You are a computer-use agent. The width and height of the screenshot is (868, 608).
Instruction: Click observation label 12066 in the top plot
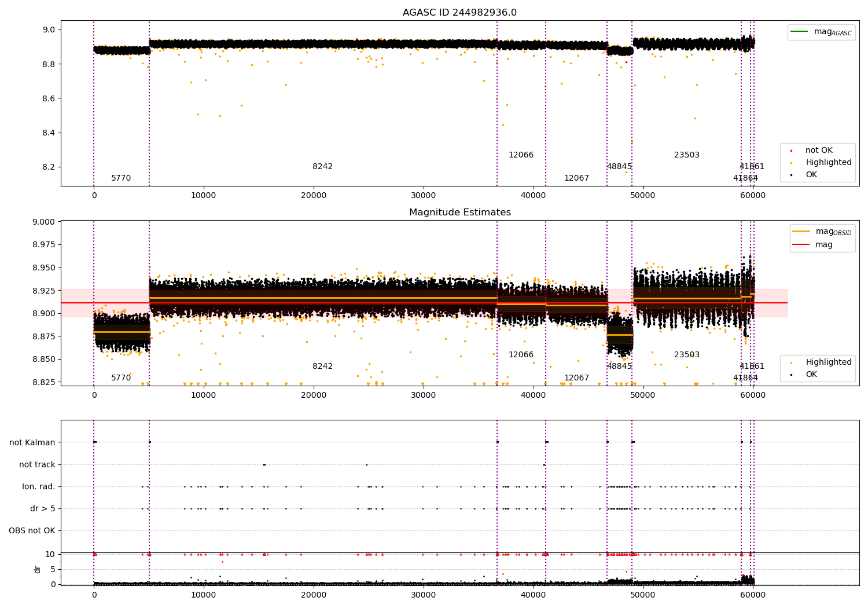tap(521, 155)
